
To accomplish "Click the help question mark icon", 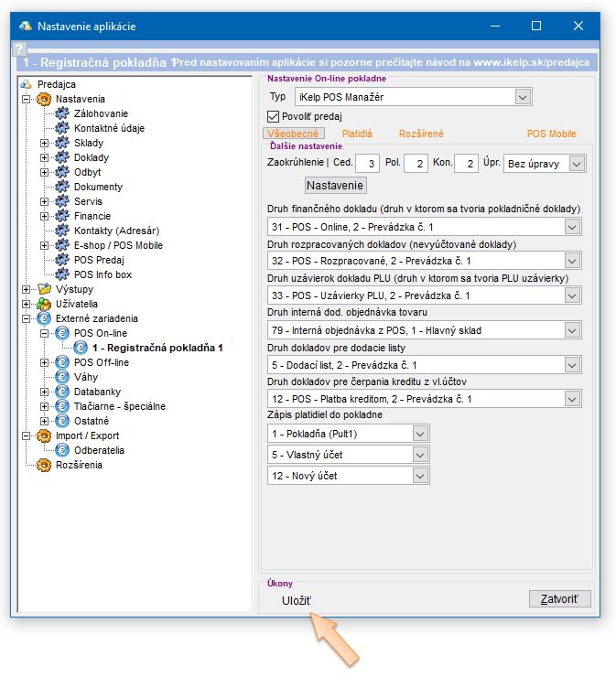I will pyautogui.click(x=19, y=50).
